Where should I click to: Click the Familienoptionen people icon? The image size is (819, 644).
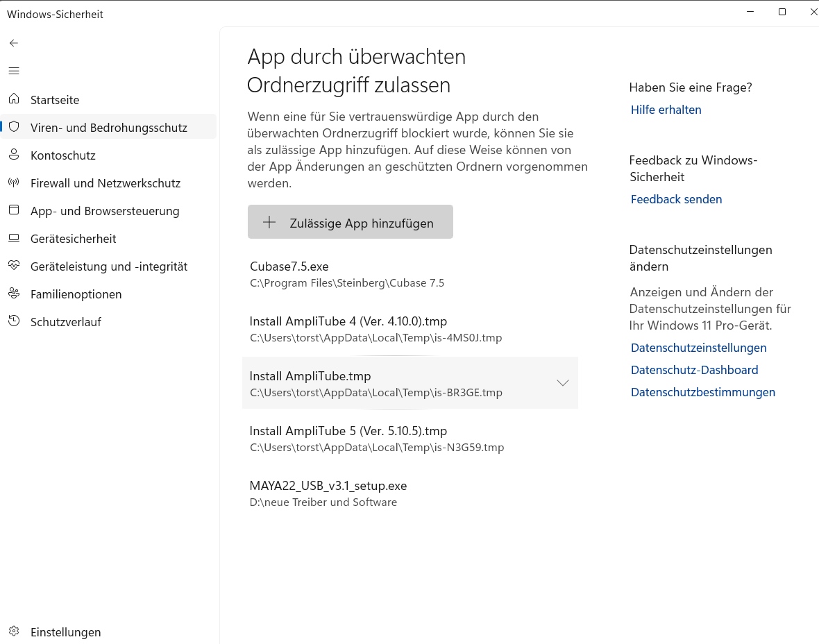[14, 293]
